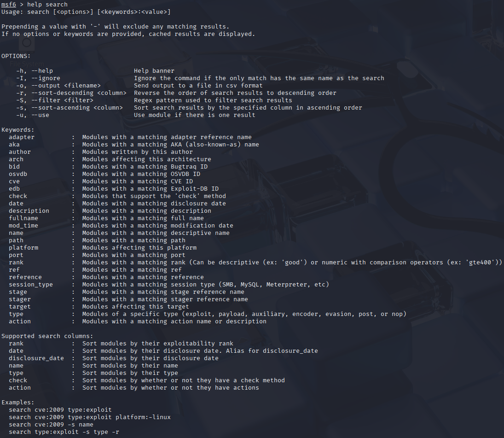
Task: Click the 'Examples:' section heading
Action: point(18,403)
